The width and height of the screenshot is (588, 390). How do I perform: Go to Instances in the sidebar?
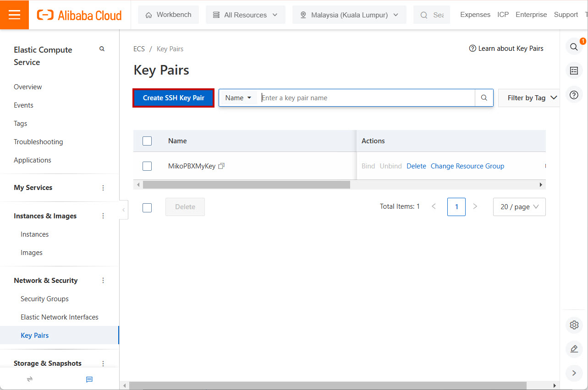pyautogui.click(x=34, y=234)
